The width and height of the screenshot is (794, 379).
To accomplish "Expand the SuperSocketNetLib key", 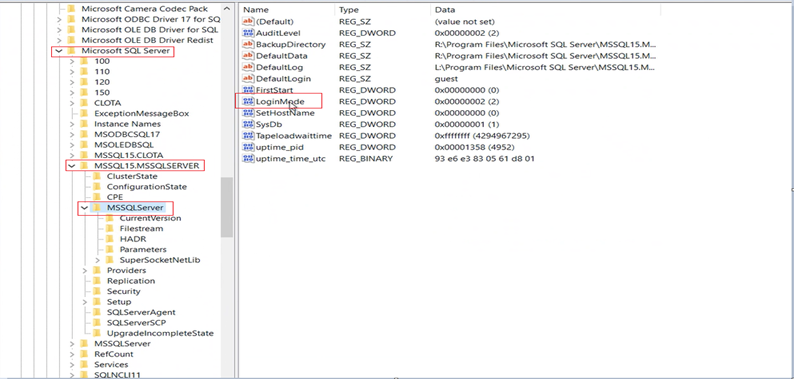I will click(98, 260).
